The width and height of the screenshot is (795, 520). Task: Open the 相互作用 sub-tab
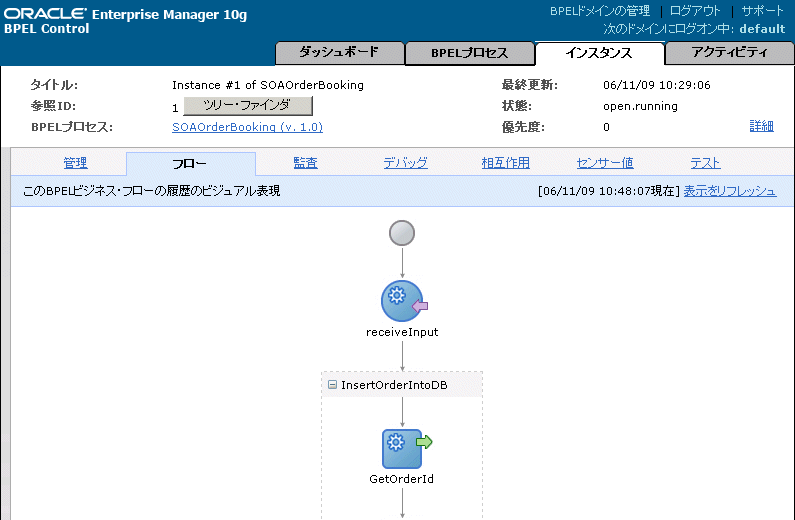[505, 163]
